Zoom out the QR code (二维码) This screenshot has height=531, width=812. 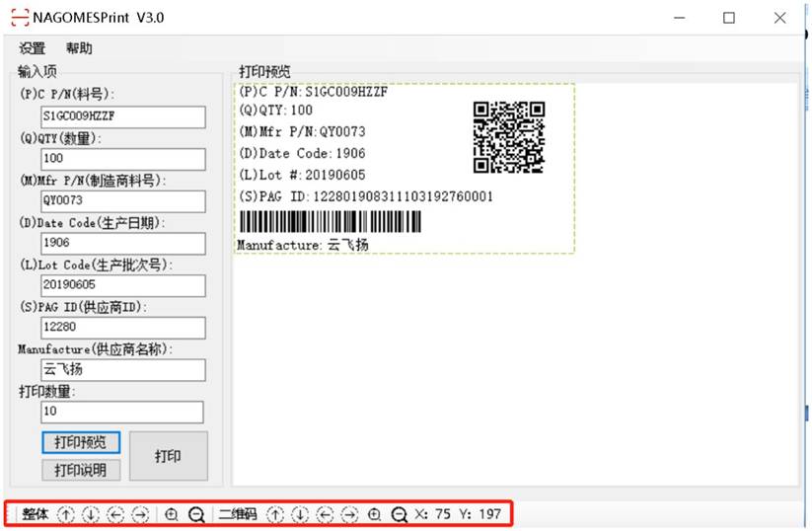400,514
